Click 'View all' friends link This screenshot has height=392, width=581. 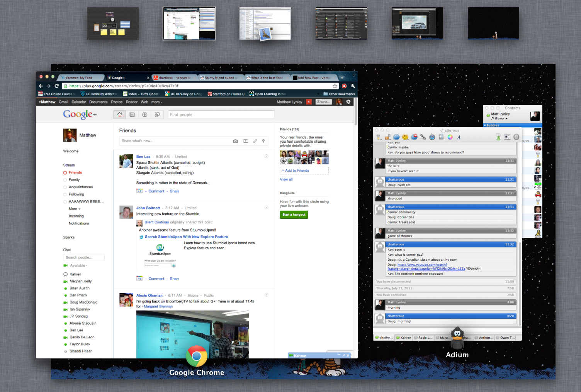point(286,179)
